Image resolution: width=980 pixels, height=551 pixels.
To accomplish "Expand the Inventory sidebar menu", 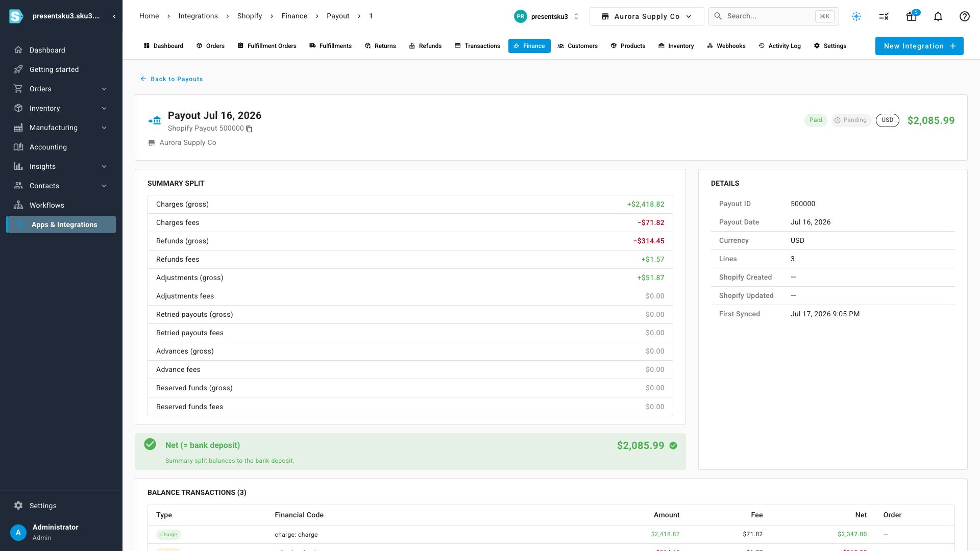I will point(104,108).
